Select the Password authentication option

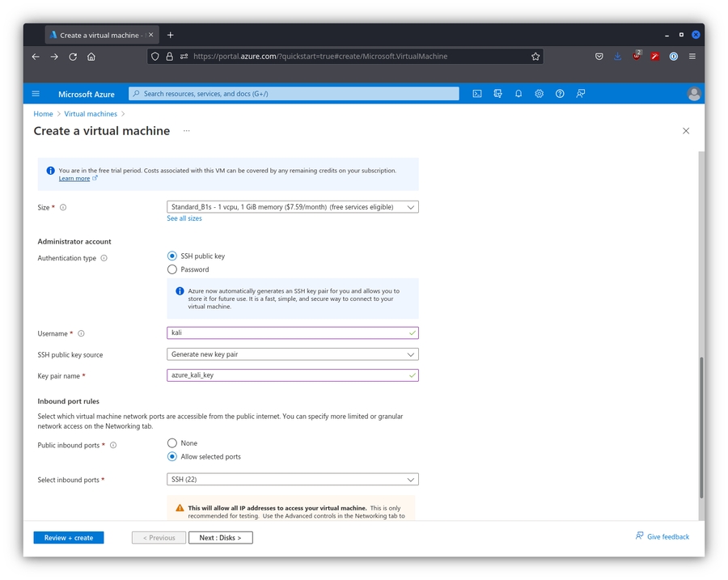click(172, 269)
